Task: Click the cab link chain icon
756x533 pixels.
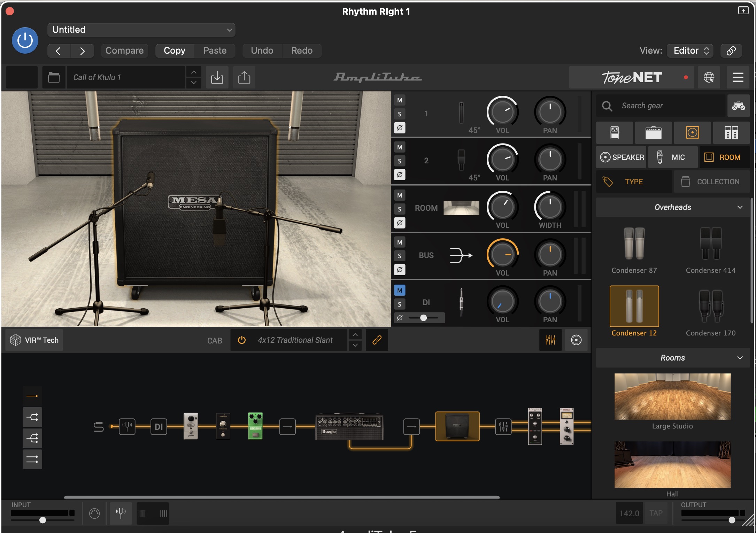Action: [x=377, y=340]
